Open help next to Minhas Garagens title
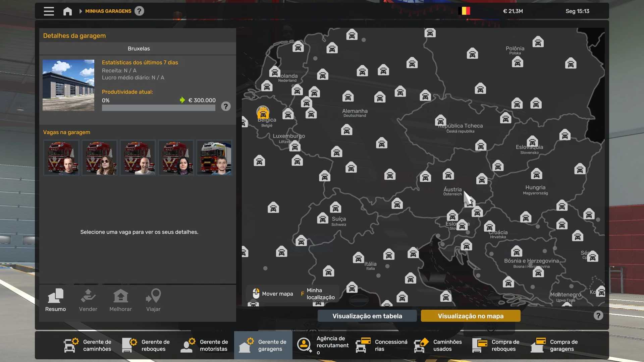Screen dimensions: 644x362 (x=139, y=11)
